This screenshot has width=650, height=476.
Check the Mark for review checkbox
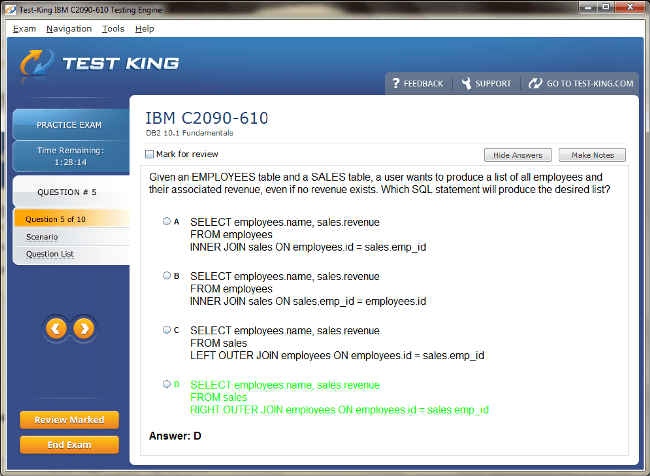(x=149, y=154)
